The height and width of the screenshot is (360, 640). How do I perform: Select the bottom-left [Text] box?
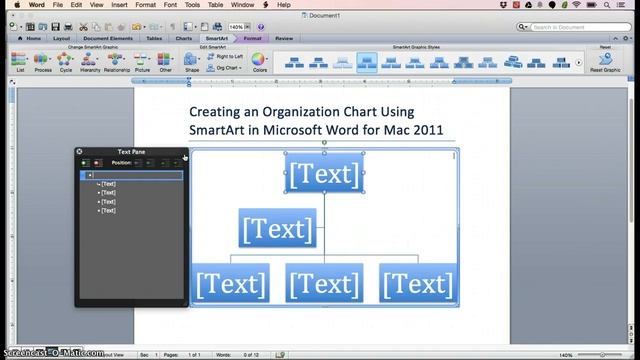231,283
